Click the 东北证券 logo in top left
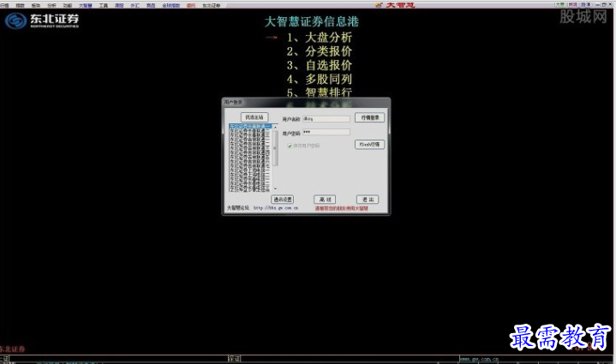Viewport: 616px width, 364px height. pyautogui.click(x=42, y=21)
